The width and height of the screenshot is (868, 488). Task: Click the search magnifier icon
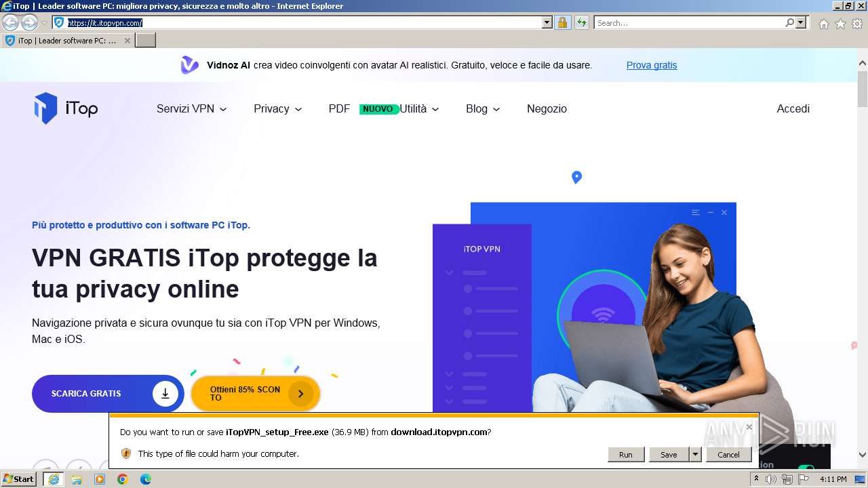point(789,22)
